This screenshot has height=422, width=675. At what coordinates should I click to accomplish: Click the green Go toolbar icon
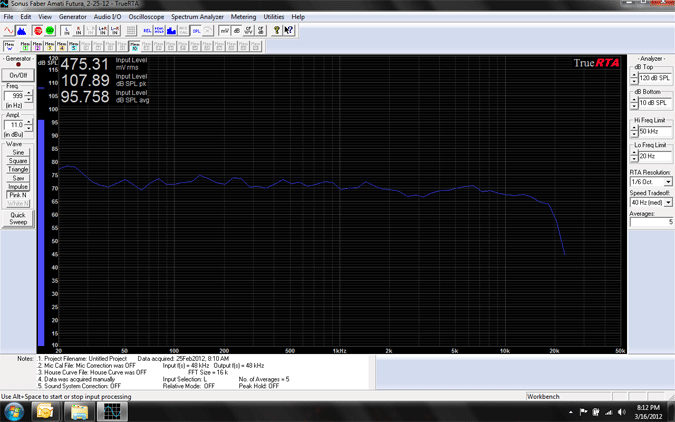[50, 31]
